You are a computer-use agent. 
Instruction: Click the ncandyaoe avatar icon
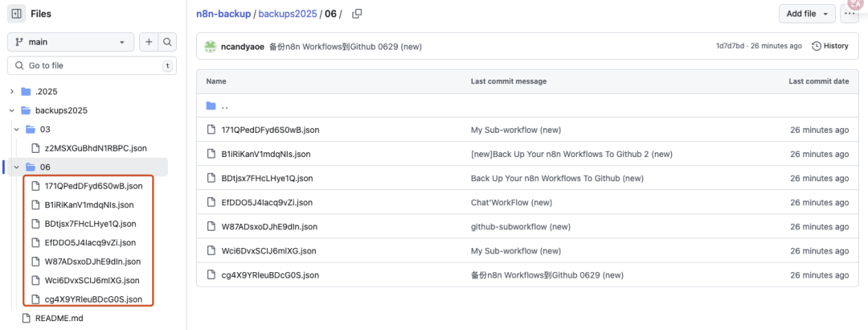pyautogui.click(x=211, y=47)
